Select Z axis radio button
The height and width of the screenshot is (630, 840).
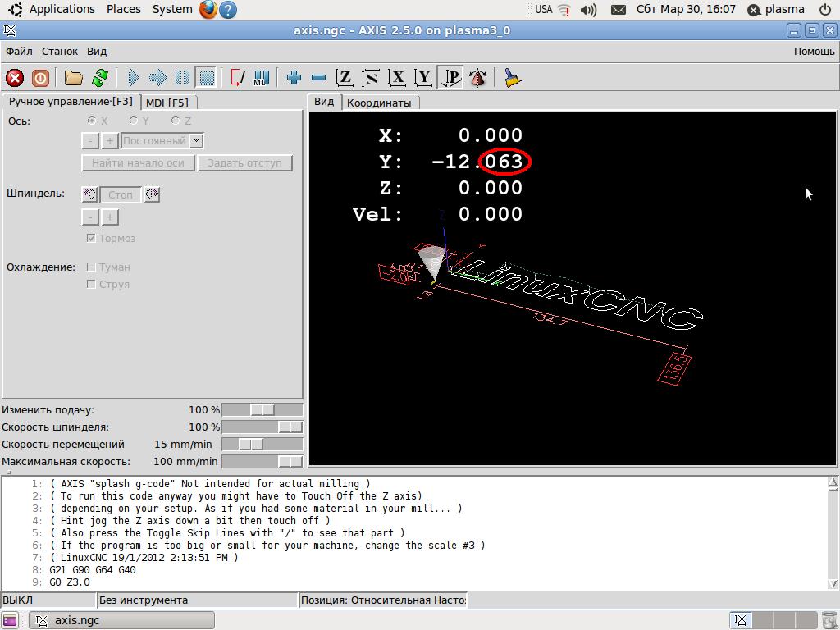point(176,121)
